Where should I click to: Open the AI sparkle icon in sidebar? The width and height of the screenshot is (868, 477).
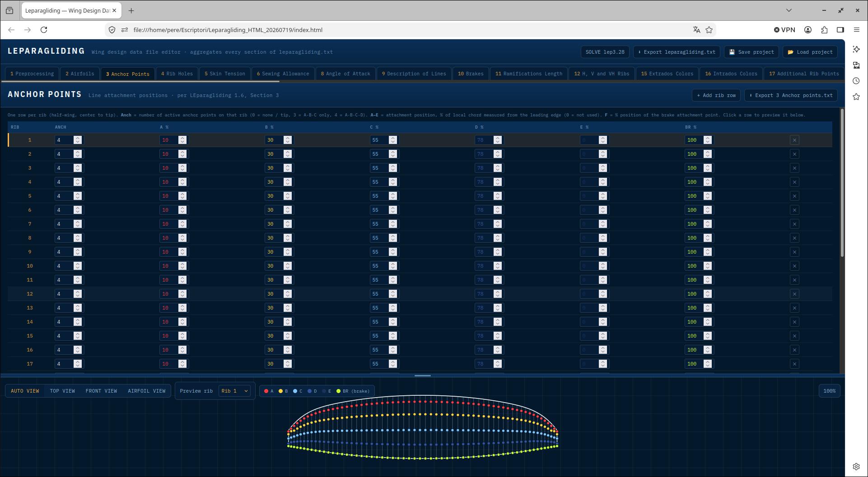tap(856, 49)
